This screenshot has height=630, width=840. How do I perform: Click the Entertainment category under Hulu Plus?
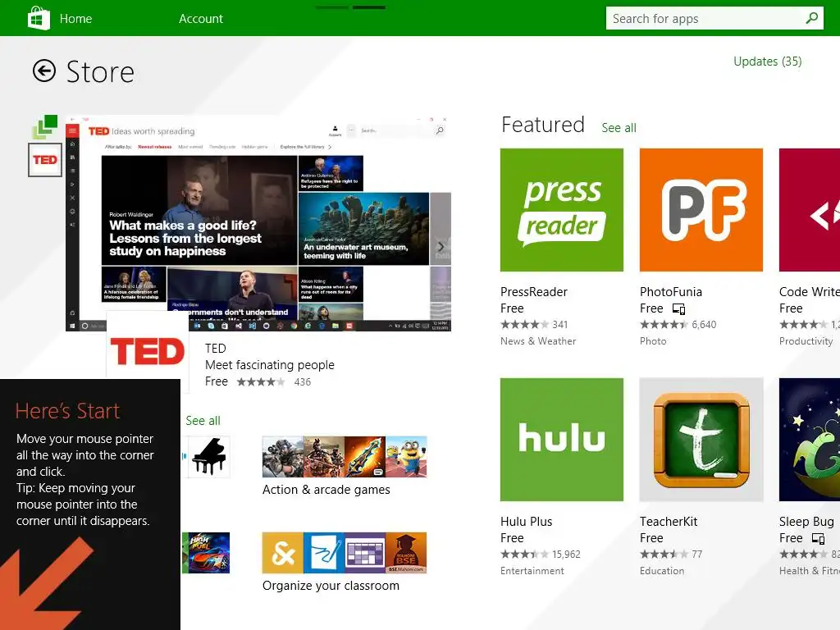(532, 571)
